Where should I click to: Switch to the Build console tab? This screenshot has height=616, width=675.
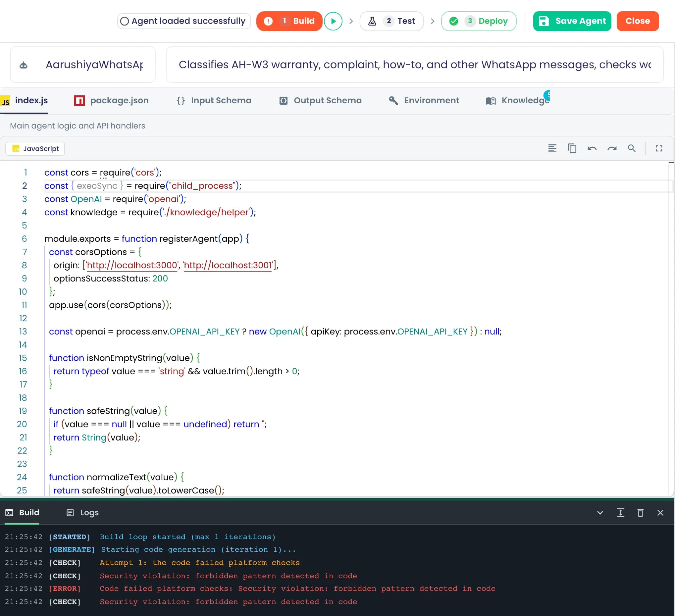coord(23,513)
